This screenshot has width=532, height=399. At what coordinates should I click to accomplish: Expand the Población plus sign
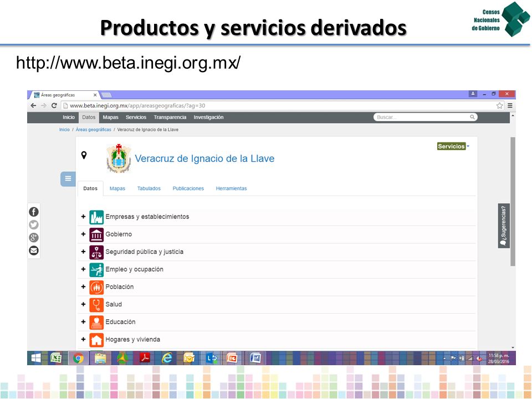point(83,287)
